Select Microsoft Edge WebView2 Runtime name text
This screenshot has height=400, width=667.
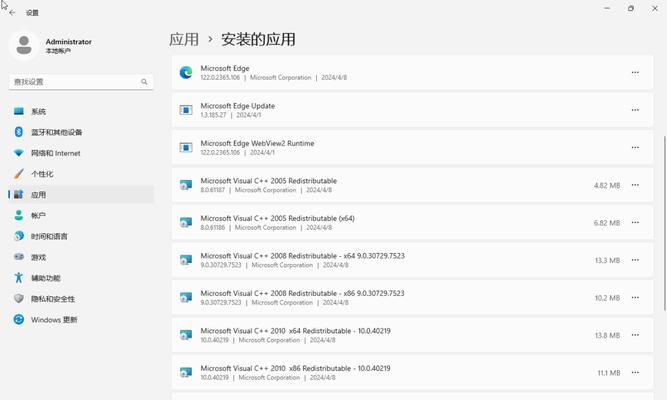(x=257, y=143)
